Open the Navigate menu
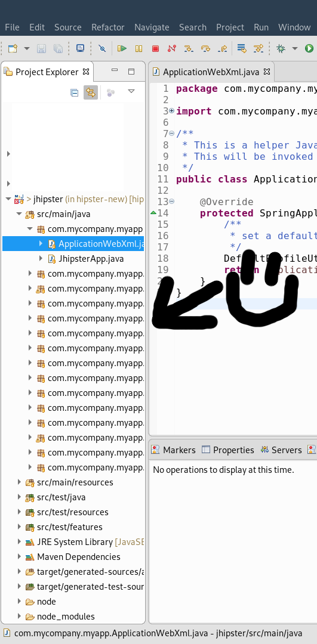This screenshot has width=317, height=644. pos(152,27)
